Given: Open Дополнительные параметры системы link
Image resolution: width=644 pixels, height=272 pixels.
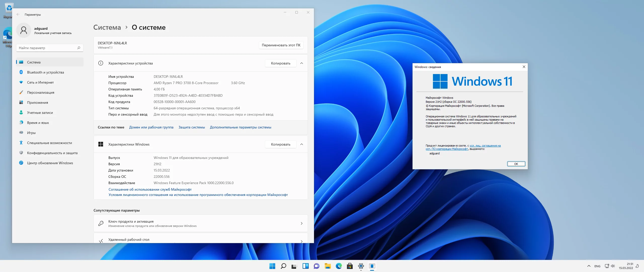Looking at the screenshot, I should [240, 127].
